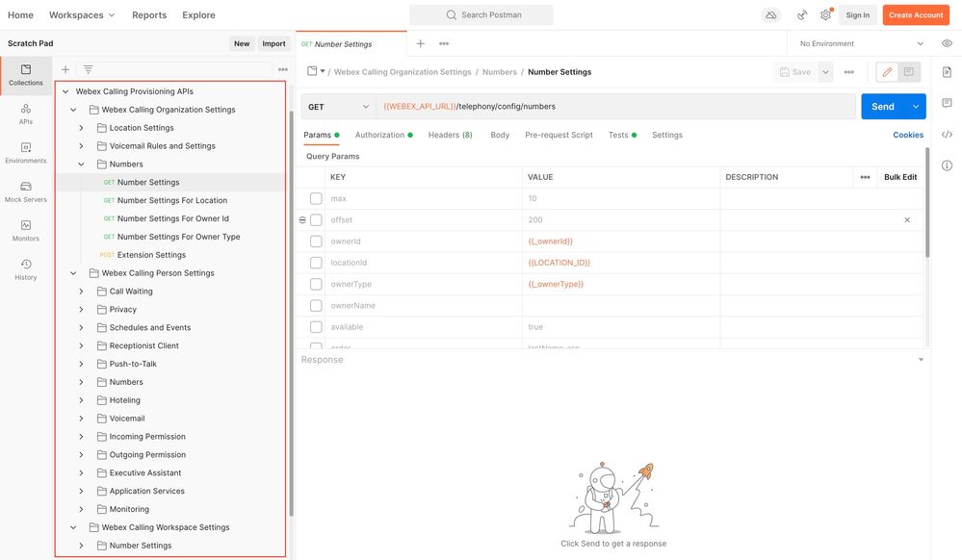This screenshot has height=560, width=962.
Task: Open the GET method dropdown
Action: point(339,107)
